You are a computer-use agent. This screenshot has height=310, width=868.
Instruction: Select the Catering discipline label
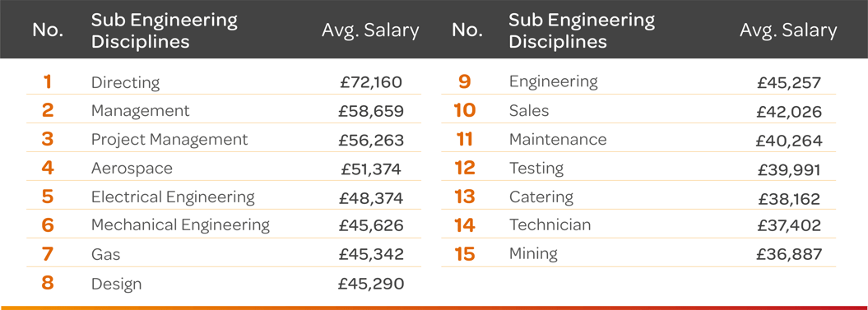[541, 197]
